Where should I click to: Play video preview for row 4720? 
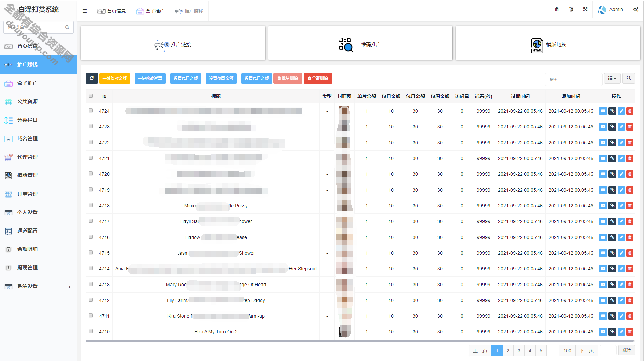(x=603, y=174)
